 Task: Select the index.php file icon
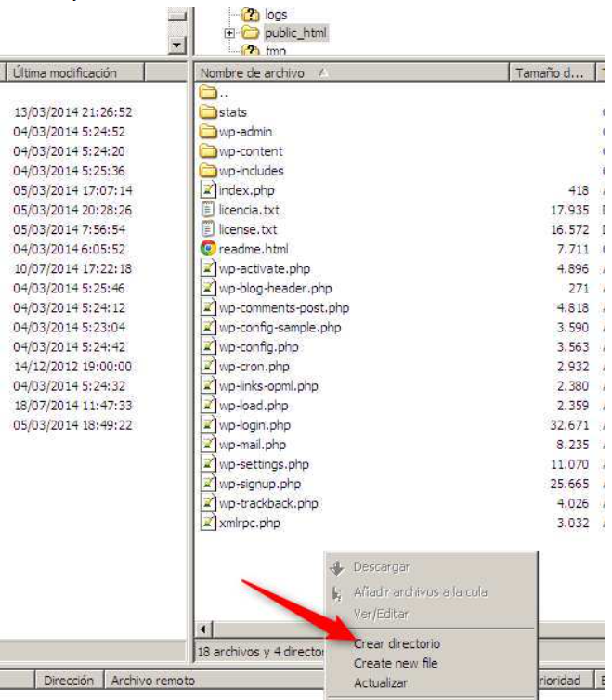click(209, 190)
